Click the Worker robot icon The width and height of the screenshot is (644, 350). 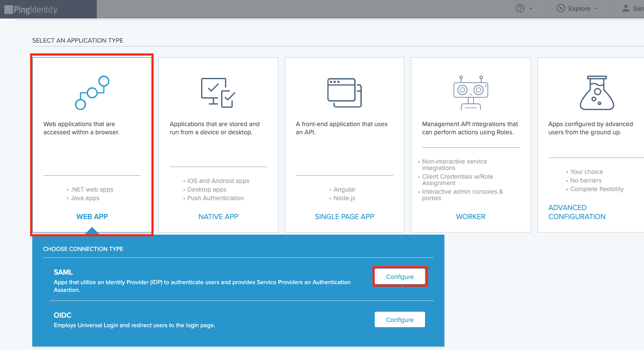point(470,92)
